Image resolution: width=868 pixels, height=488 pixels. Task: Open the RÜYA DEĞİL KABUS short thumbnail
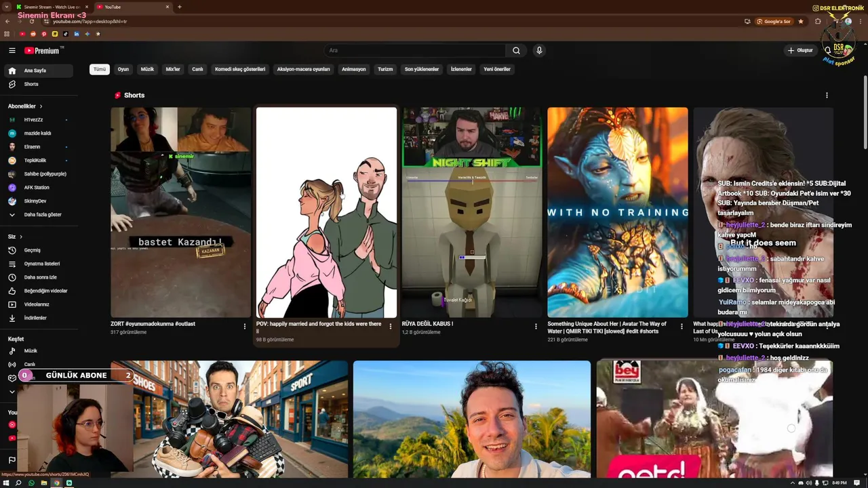click(472, 212)
